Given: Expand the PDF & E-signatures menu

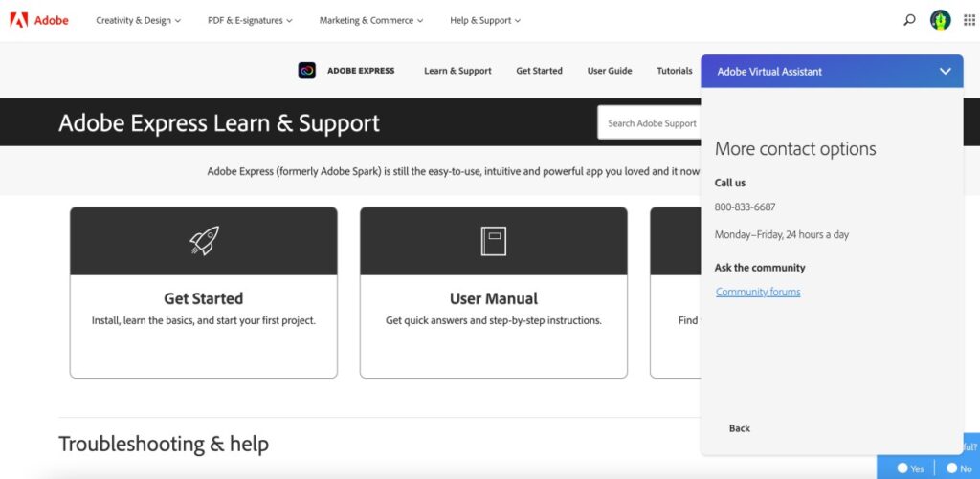Looking at the screenshot, I should coord(250,20).
